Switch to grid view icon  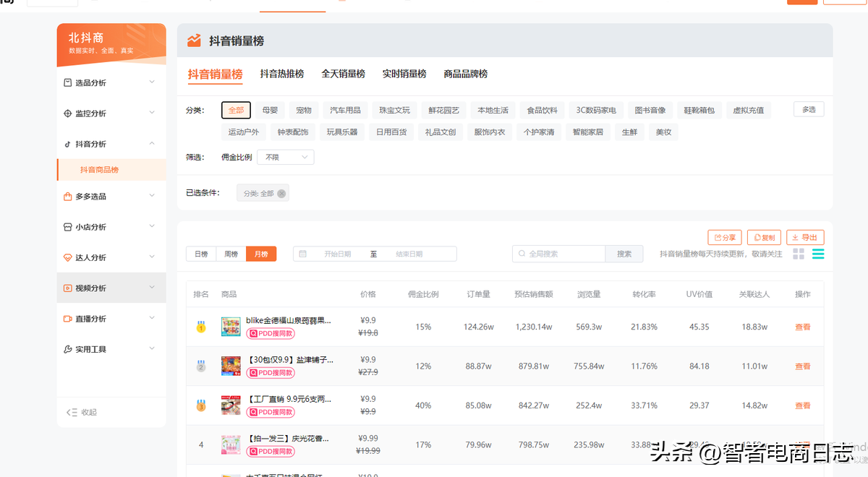(799, 254)
